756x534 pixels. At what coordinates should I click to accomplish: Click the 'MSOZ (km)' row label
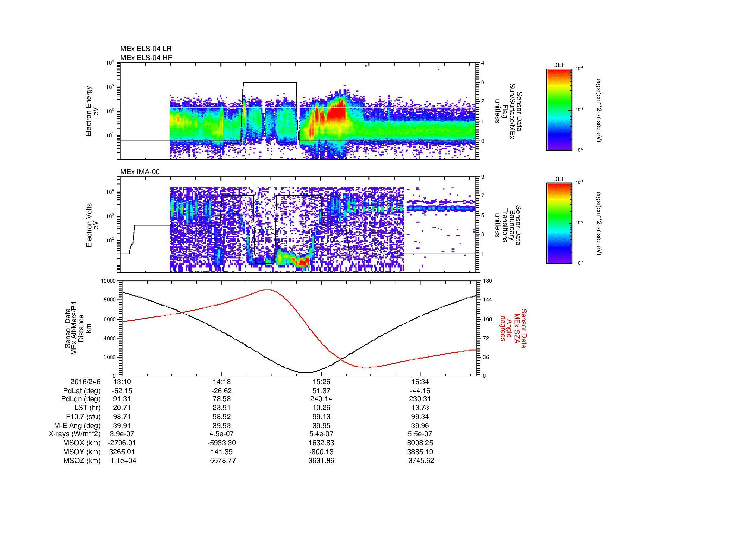[82, 461]
